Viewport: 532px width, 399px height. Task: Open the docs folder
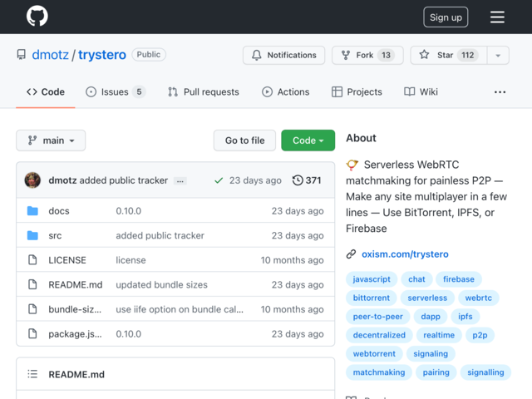(x=59, y=211)
